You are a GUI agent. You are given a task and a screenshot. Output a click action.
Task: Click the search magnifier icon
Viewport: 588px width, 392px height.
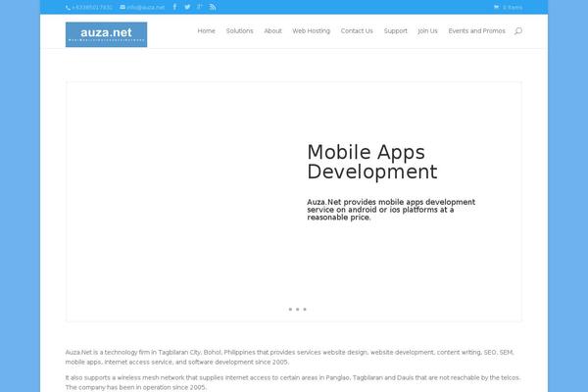pos(518,30)
